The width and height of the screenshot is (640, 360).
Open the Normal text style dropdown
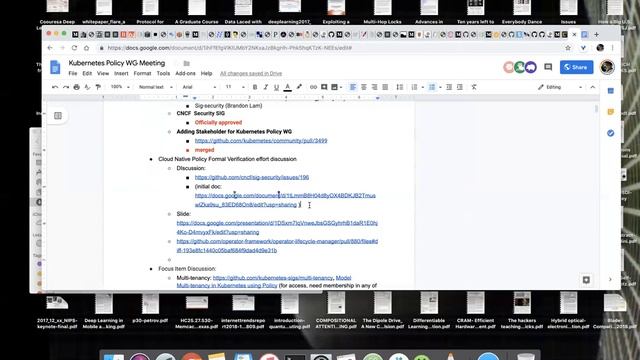(156, 87)
